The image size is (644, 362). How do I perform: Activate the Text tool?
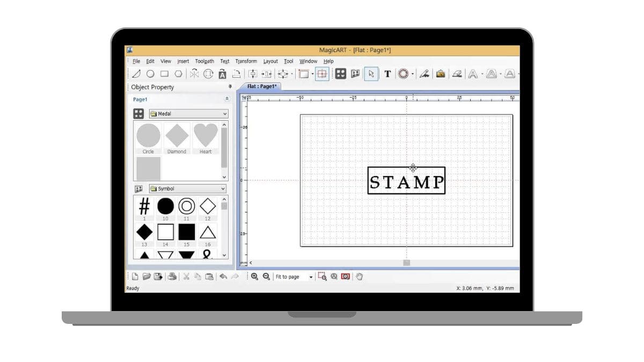coord(387,73)
